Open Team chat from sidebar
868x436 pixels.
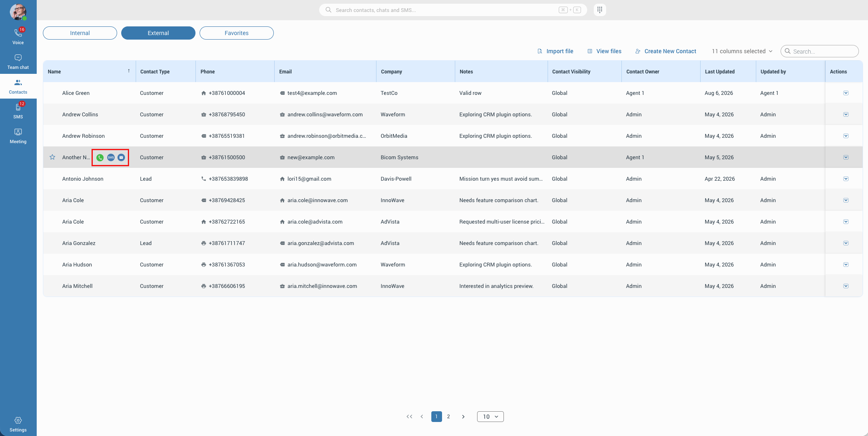point(18,61)
